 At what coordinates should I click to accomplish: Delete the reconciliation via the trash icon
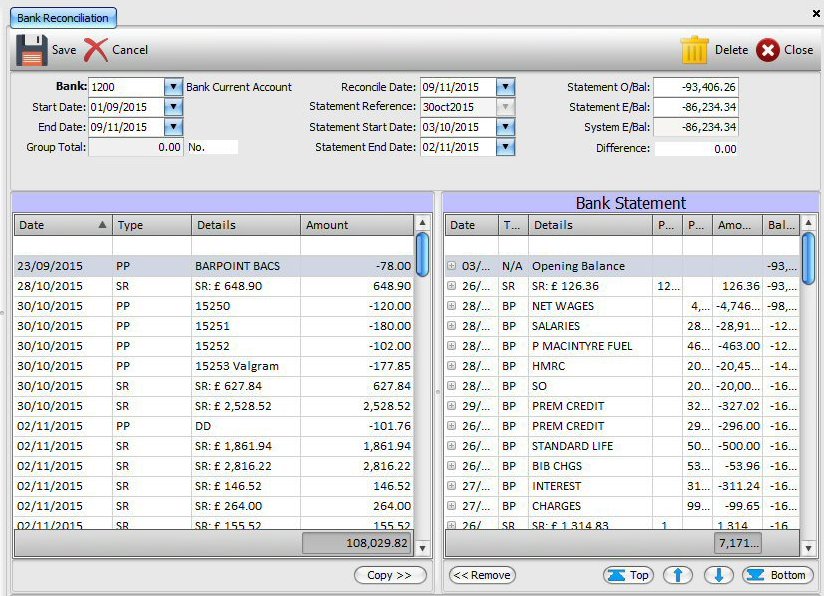[x=696, y=47]
